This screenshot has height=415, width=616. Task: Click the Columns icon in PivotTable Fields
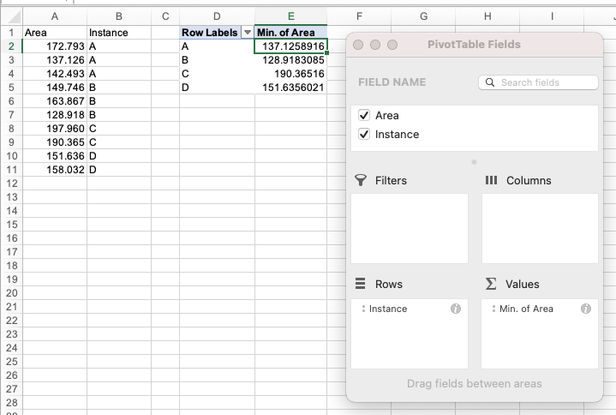pos(491,180)
